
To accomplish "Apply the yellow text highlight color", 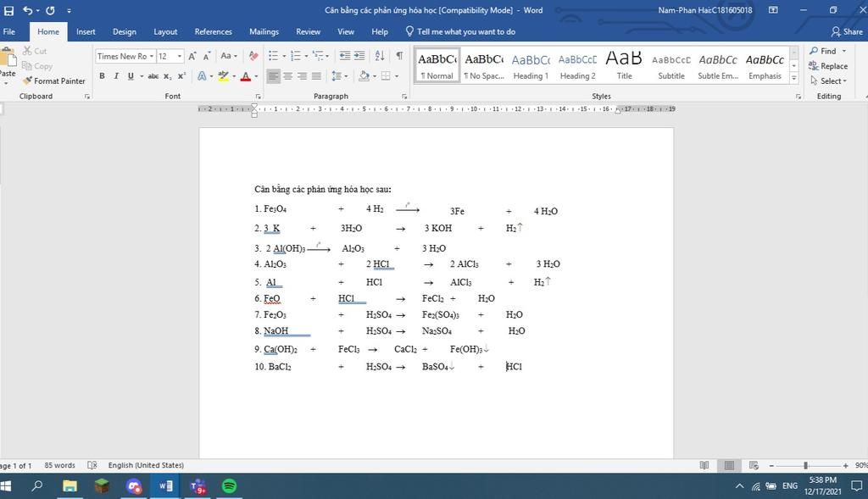I will pyautogui.click(x=223, y=75).
